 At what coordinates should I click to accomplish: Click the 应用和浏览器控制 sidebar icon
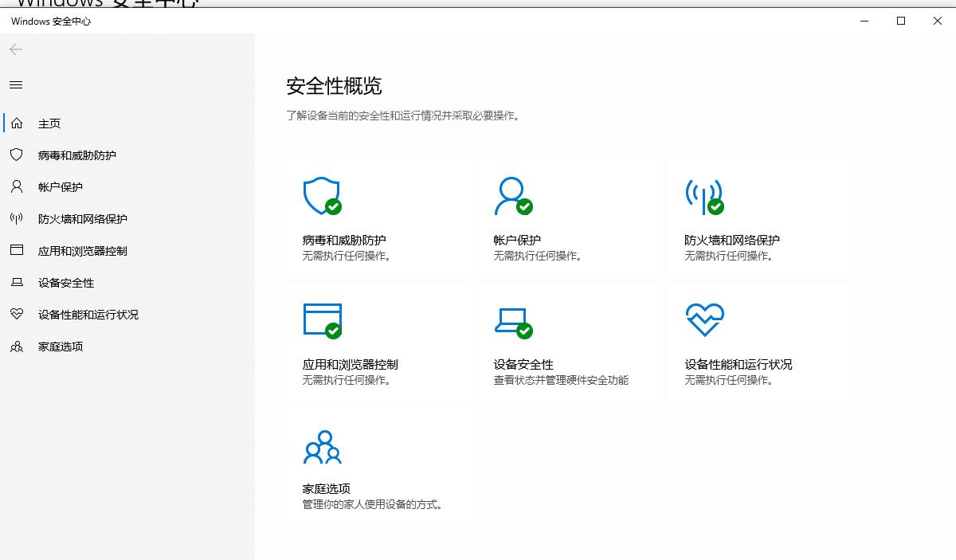tap(16, 251)
